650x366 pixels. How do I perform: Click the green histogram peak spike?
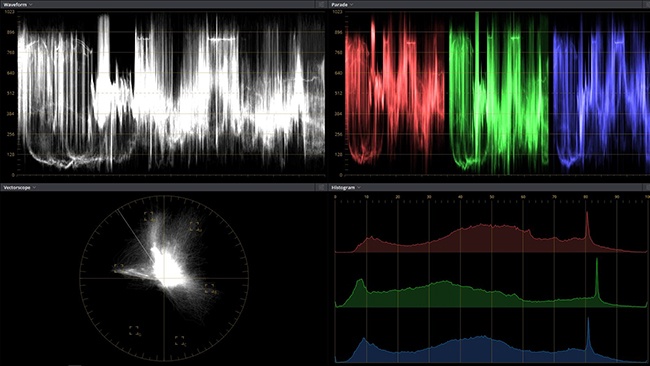(597, 278)
